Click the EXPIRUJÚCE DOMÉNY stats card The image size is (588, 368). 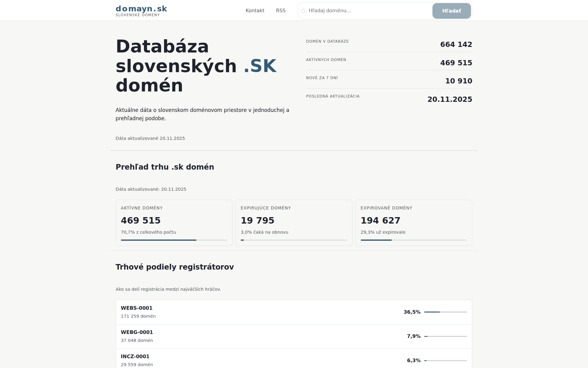pos(294,222)
